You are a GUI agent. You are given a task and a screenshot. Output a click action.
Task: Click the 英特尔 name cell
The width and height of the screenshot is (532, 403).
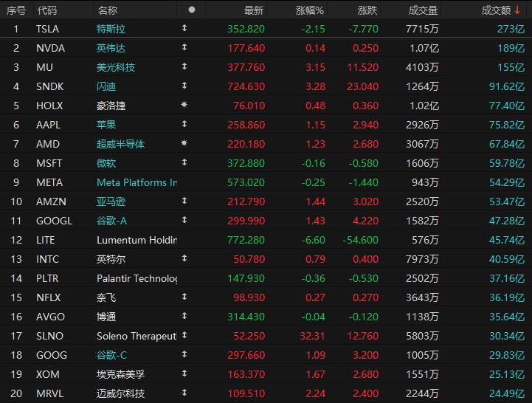(111, 259)
